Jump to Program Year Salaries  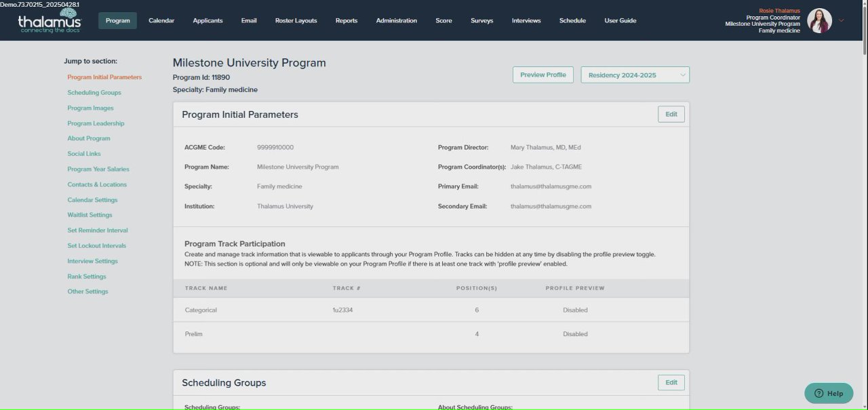coord(98,169)
